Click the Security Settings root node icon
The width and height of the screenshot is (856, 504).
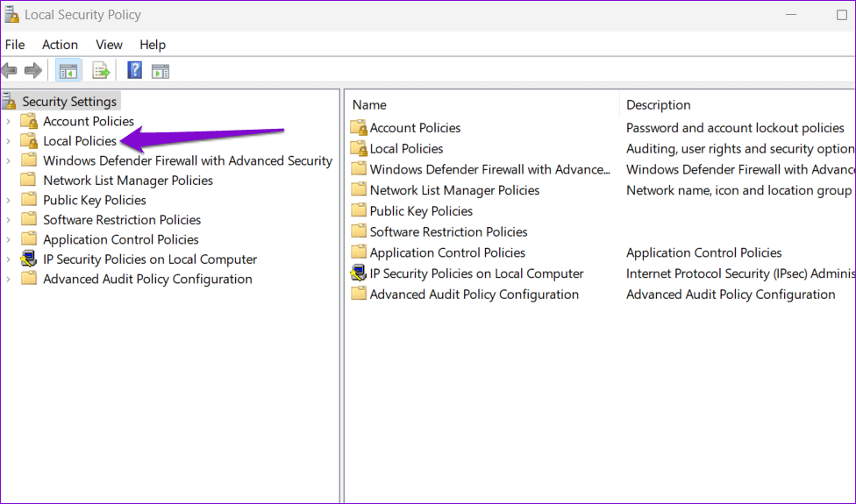pyautogui.click(x=10, y=102)
